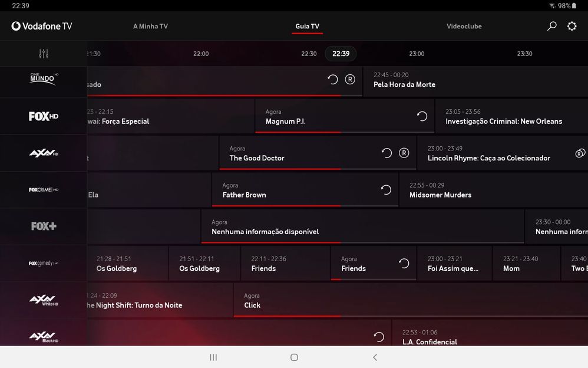Switch to the "A Minha TV" tab
Image resolution: width=588 pixels, height=368 pixels.
(150, 26)
